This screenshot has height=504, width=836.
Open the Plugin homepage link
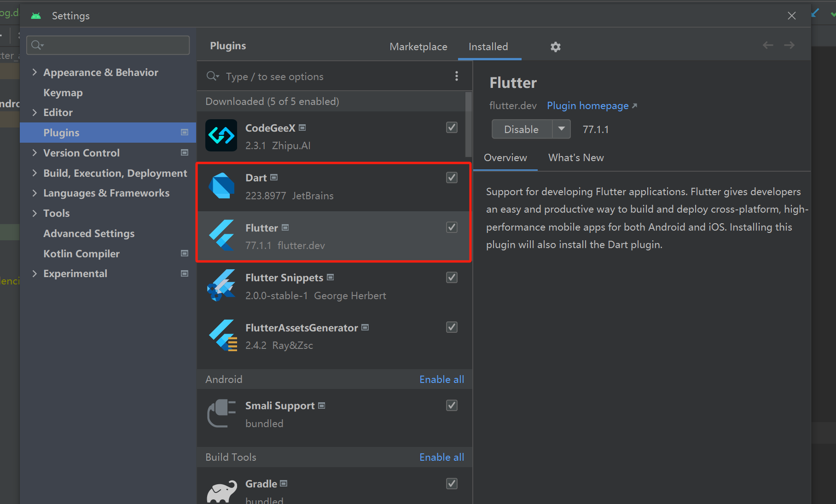(x=587, y=106)
